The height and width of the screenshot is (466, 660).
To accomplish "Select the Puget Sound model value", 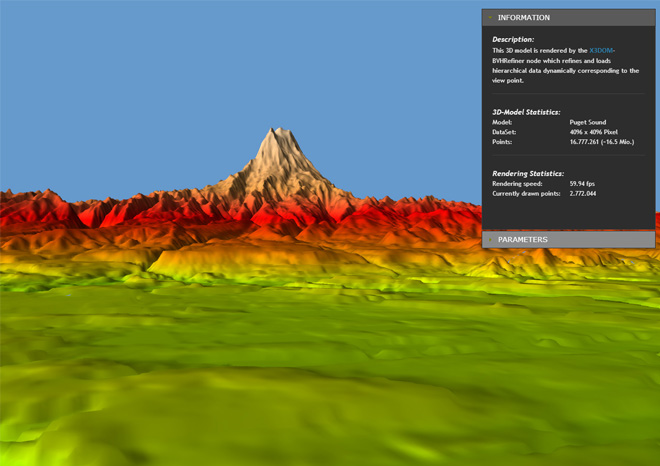I will click(x=587, y=122).
